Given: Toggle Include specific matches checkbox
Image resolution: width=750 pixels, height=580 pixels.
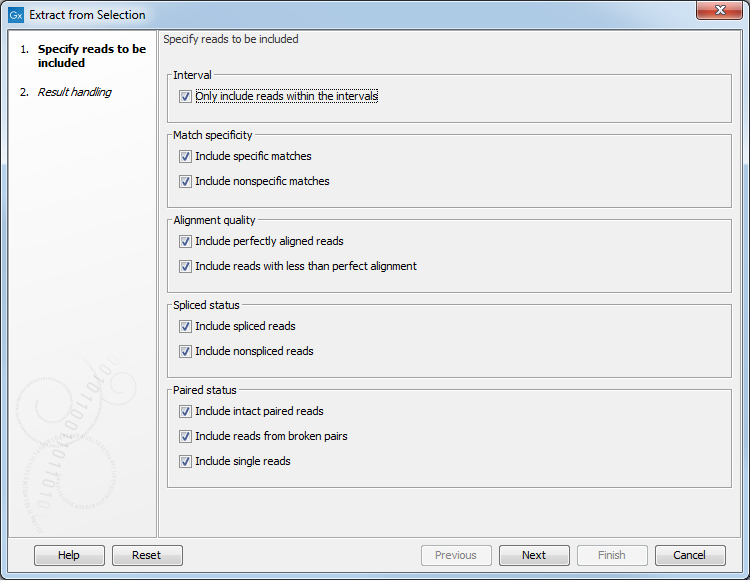Looking at the screenshot, I should click(x=186, y=157).
